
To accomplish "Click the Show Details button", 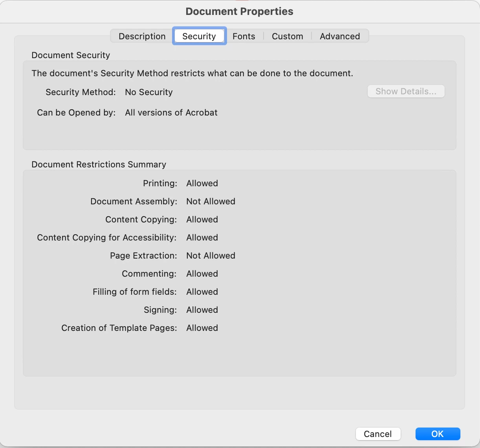I will click(406, 91).
